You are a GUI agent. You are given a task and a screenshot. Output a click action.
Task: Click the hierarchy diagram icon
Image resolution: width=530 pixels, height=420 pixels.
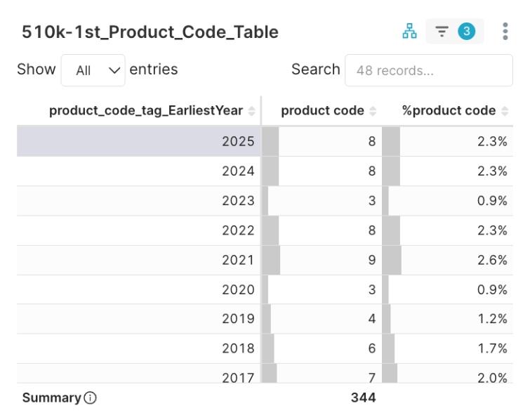(x=409, y=32)
